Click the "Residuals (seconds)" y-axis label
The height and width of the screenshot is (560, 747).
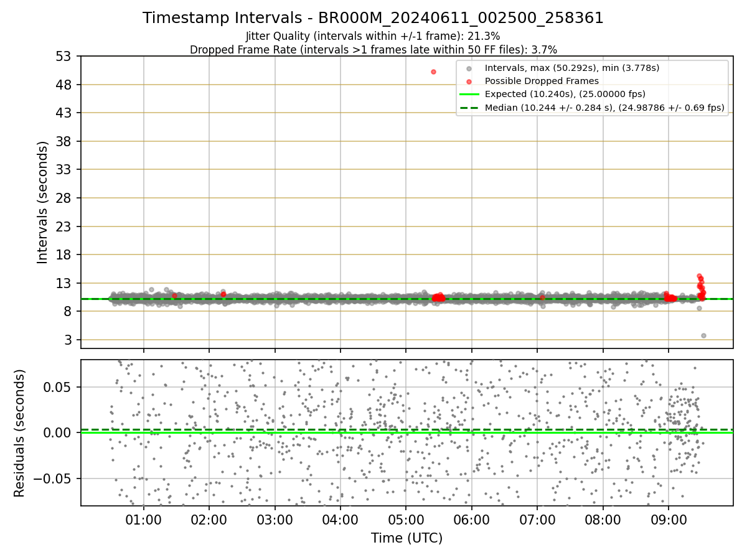pyautogui.click(x=19, y=433)
